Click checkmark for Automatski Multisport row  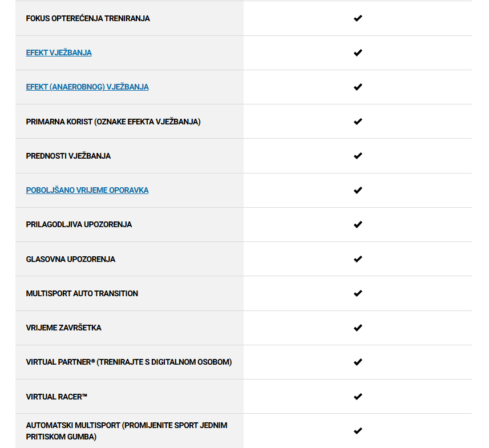tap(358, 431)
